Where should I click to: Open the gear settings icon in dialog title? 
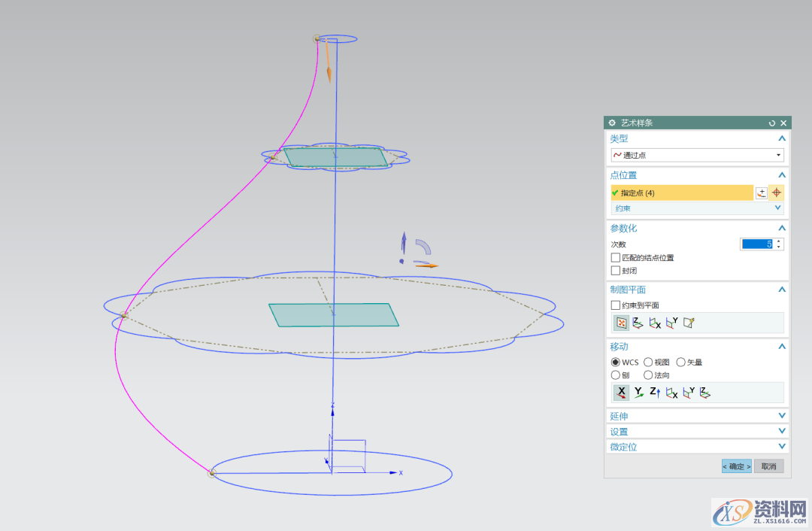[x=612, y=123]
